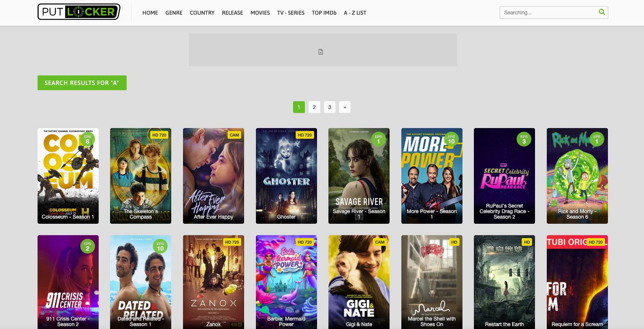This screenshot has height=329, width=644.
Task: Click the green search magnifier icon
Action: coord(602,12)
